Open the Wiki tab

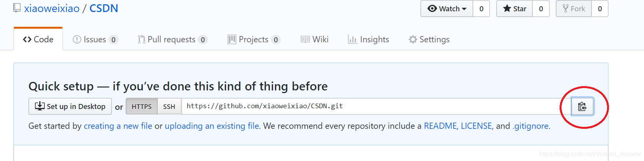pos(315,39)
